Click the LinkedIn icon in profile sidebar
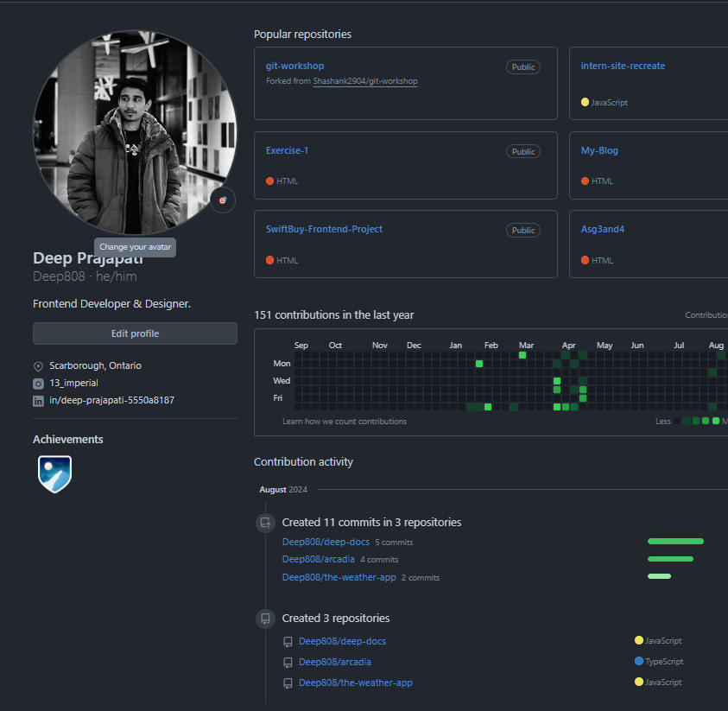The height and width of the screenshot is (711, 728). tap(38, 401)
